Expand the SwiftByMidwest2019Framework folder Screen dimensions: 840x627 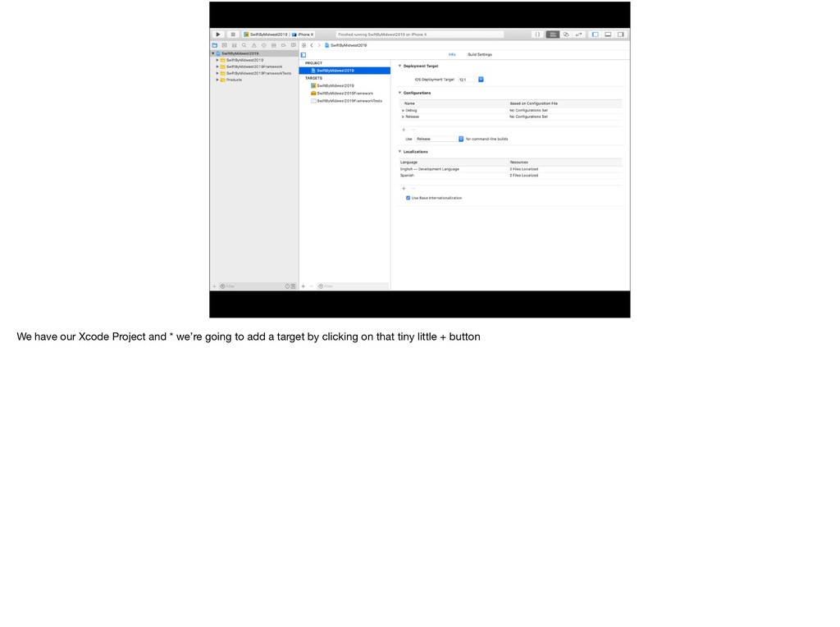coord(217,66)
